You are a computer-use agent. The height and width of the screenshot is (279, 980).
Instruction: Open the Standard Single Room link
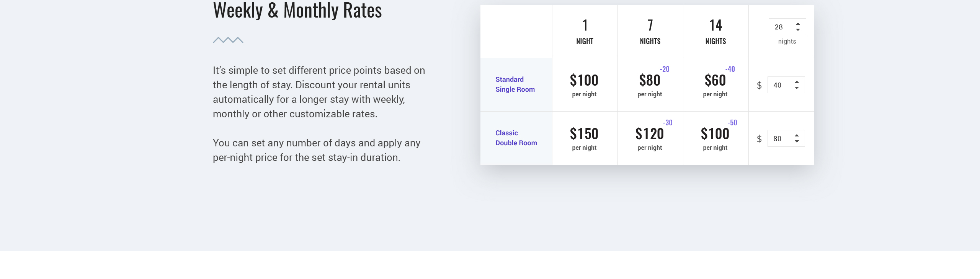(x=515, y=84)
